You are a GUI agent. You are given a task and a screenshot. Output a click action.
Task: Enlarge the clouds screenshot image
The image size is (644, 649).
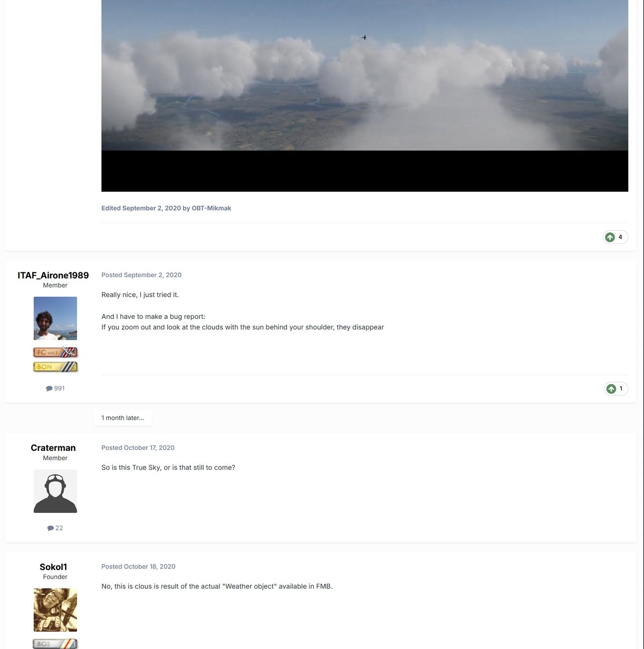click(x=365, y=96)
